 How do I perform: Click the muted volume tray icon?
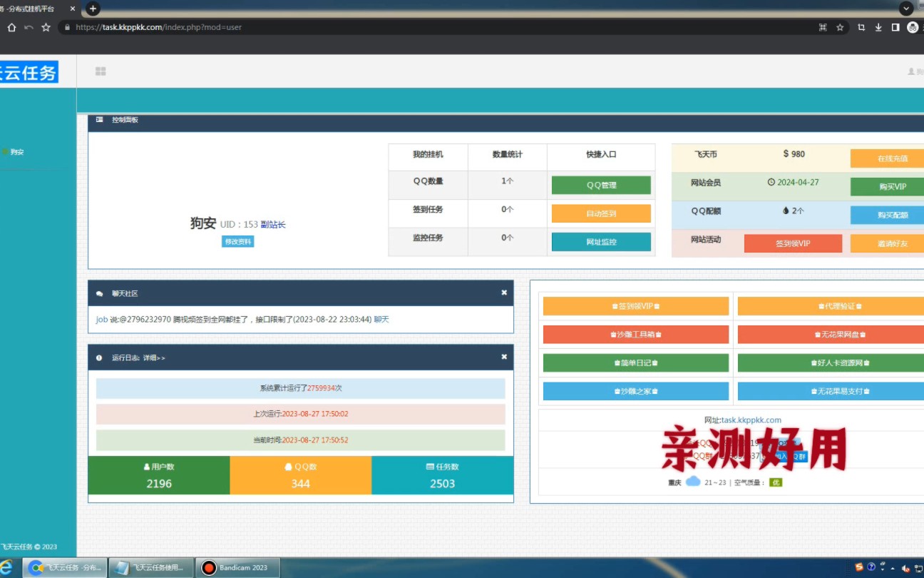point(905,568)
